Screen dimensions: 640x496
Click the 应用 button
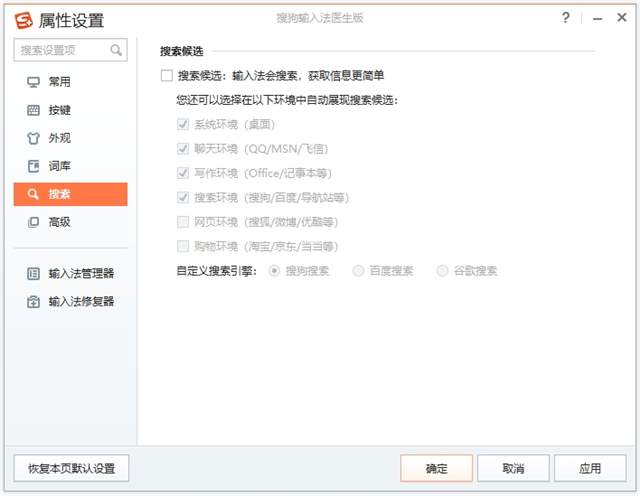pos(590,468)
